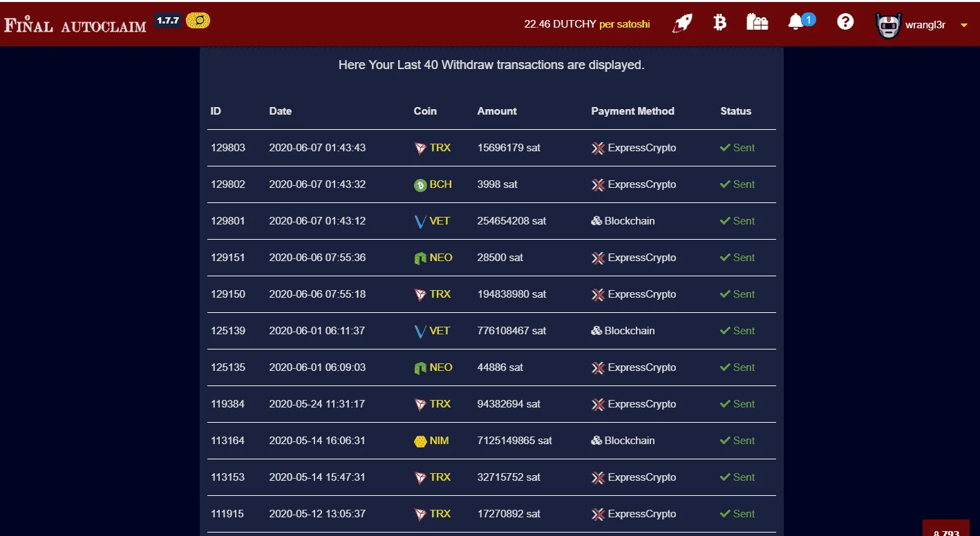980x536 pixels.
Task: Click amount 254654208 sat
Action: click(511, 221)
